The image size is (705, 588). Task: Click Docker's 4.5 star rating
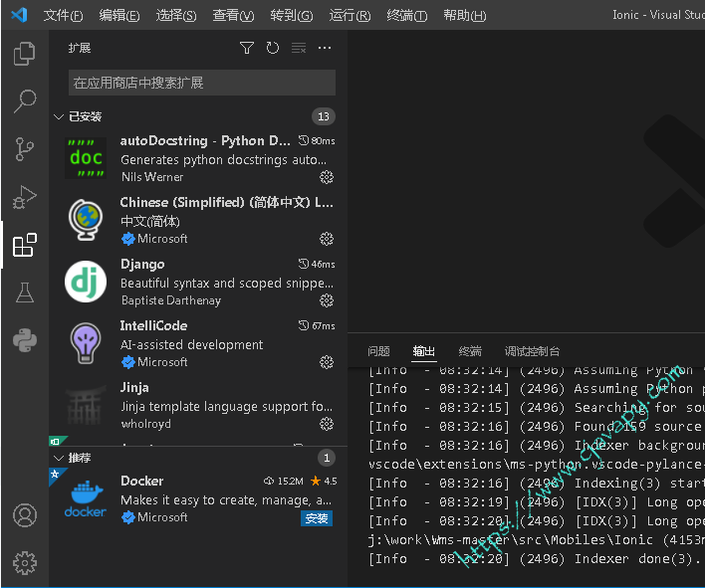(x=324, y=482)
